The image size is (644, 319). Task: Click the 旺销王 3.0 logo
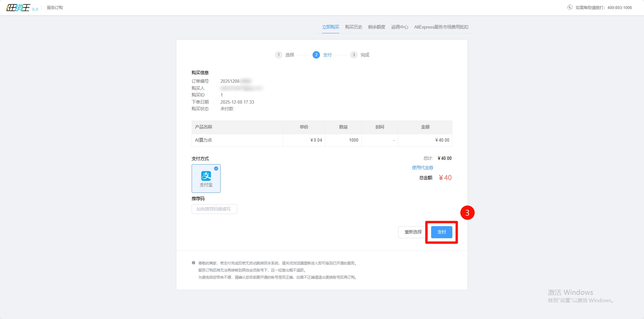pos(22,8)
